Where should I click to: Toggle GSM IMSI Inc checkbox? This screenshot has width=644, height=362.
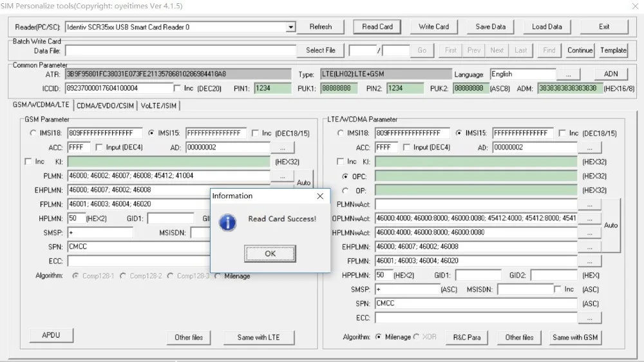[x=255, y=133]
